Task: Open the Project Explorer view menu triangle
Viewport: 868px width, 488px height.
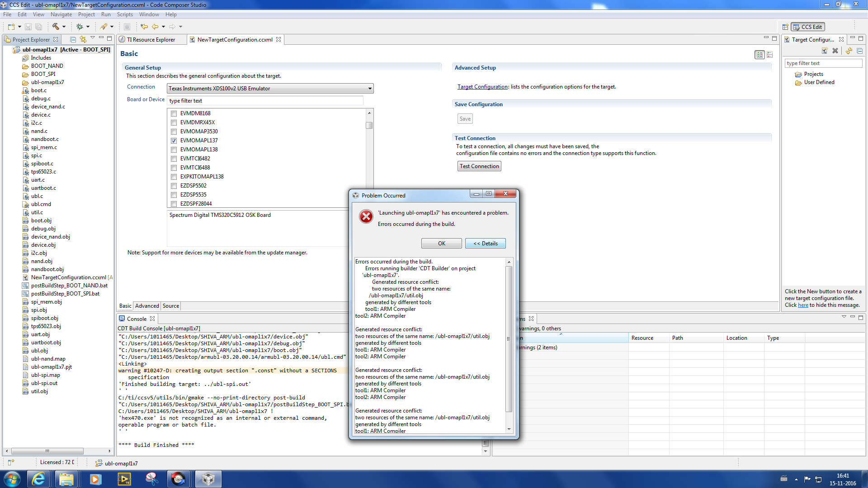Action: pyautogui.click(x=93, y=38)
